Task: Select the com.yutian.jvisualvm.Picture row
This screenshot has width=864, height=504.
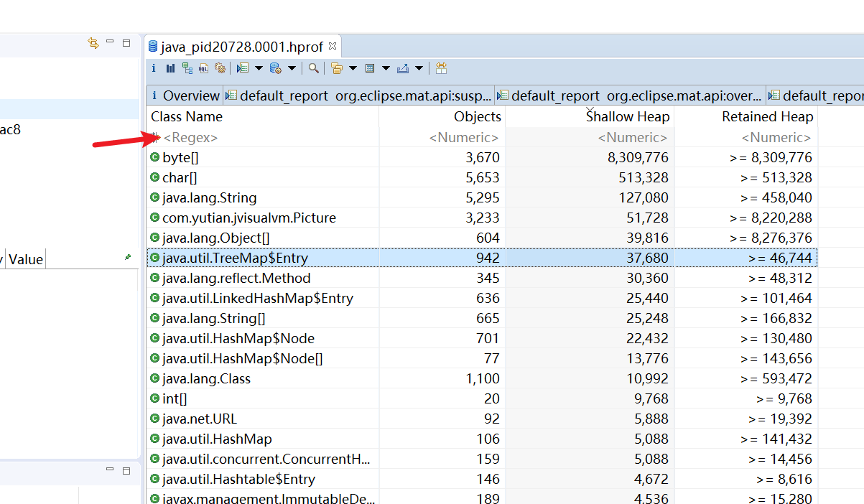Action: point(248,218)
